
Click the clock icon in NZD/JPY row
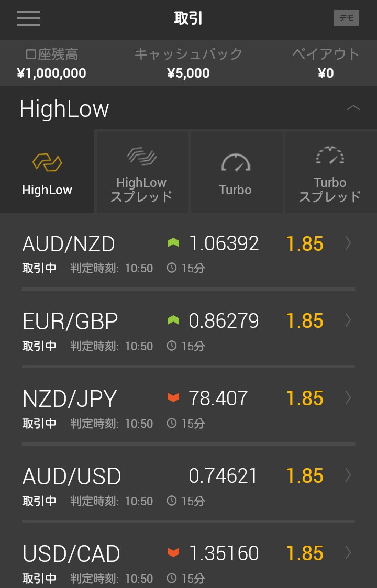click(172, 423)
